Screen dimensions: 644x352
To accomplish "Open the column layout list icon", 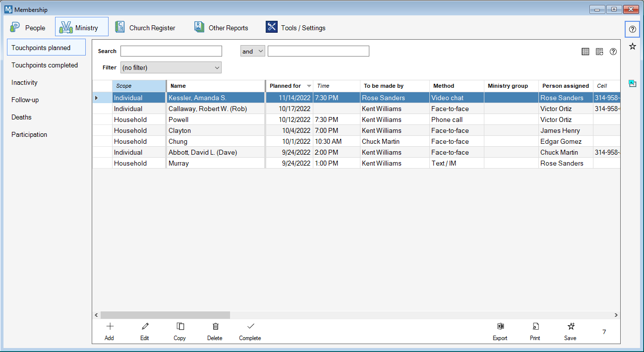I will pyautogui.click(x=585, y=52).
